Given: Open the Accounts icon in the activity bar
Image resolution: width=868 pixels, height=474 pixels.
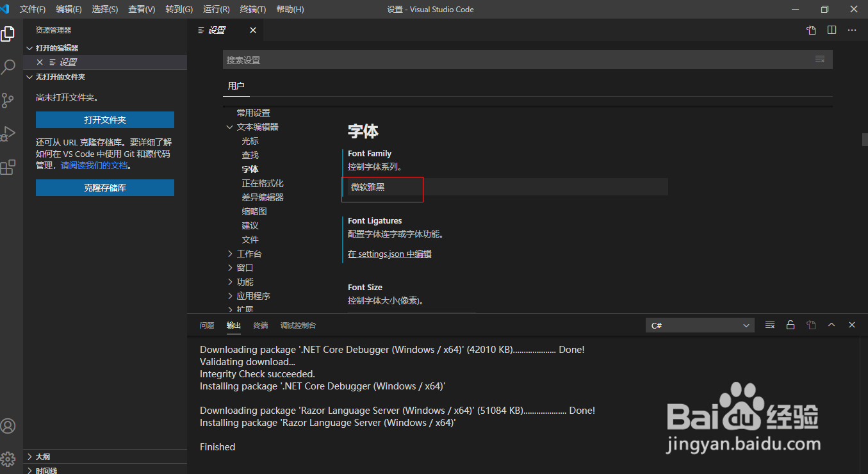Looking at the screenshot, I should click(x=8, y=425).
